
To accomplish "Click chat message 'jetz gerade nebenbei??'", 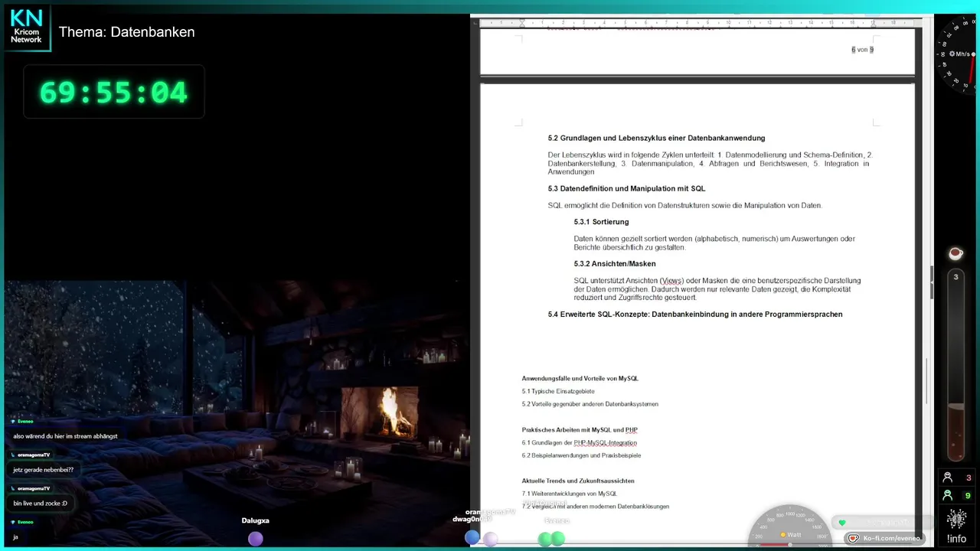I will [43, 470].
